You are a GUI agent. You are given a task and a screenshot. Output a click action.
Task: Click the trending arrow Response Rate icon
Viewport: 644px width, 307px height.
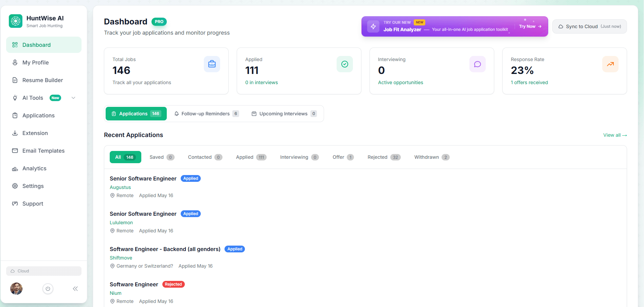[610, 64]
